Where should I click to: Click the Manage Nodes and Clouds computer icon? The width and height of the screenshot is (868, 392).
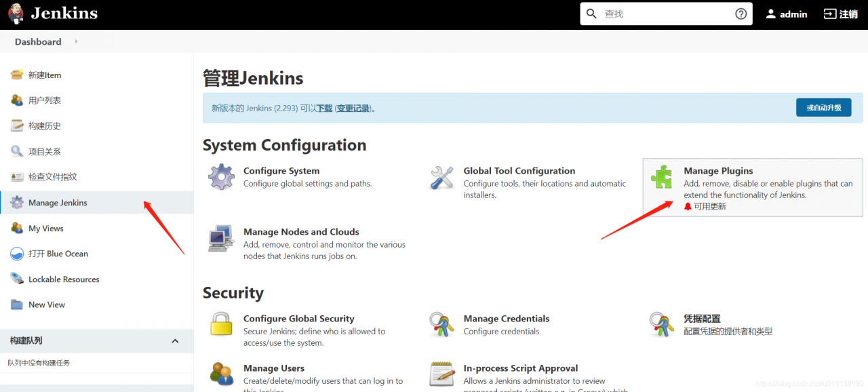221,239
